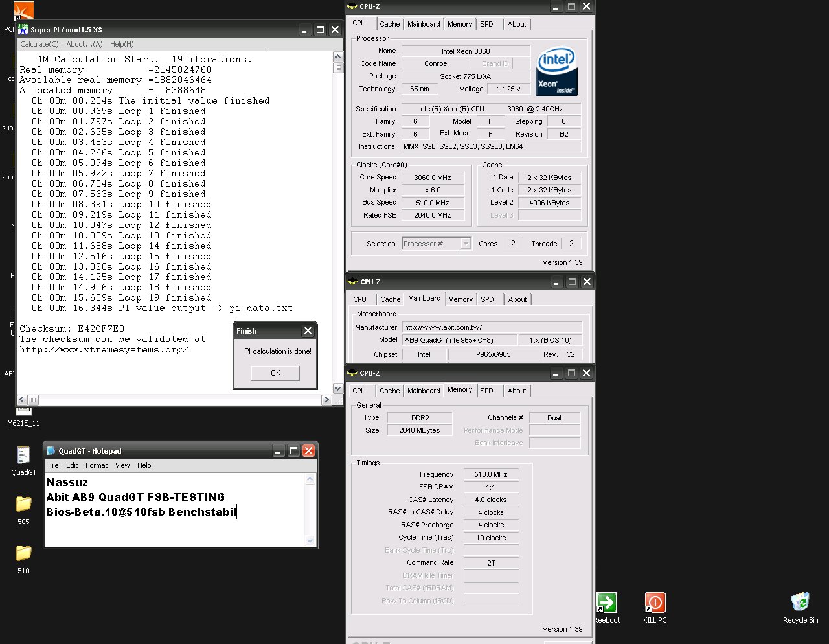Open the 505 folder on desktop

click(x=23, y=503)
